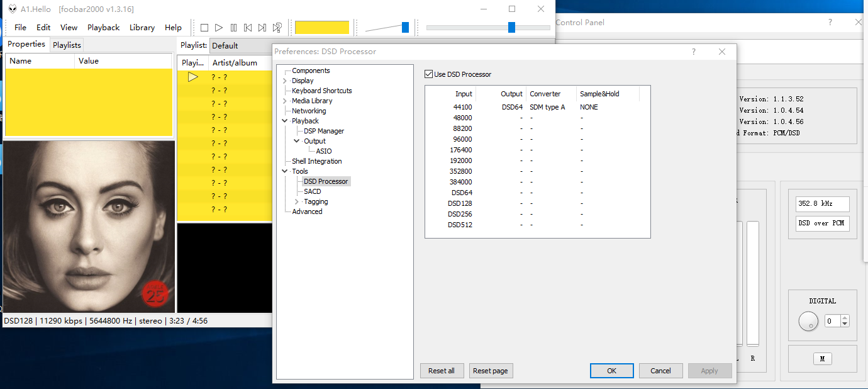Open the Library menu

point(142,28)
